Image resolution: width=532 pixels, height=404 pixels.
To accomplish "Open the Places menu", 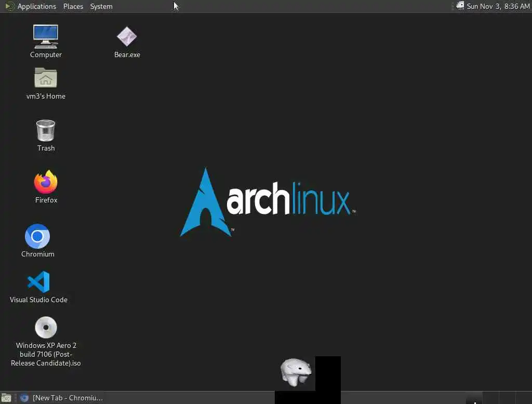I will pyautogui.click(x=73, y=6).
